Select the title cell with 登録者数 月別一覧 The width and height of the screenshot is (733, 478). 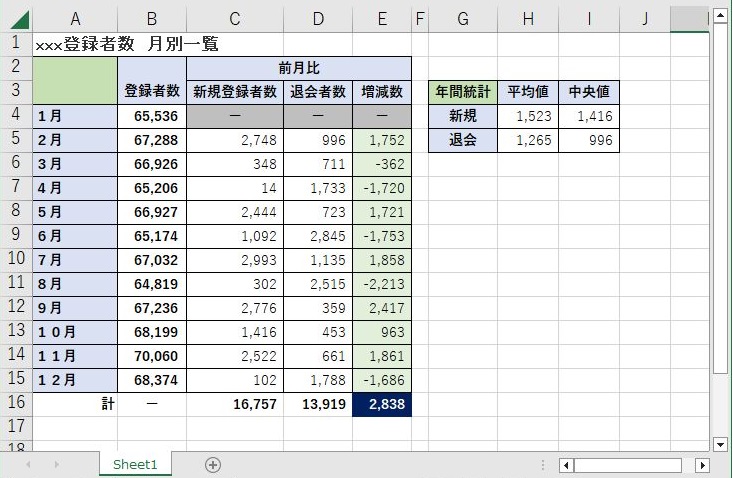(126, 44)
